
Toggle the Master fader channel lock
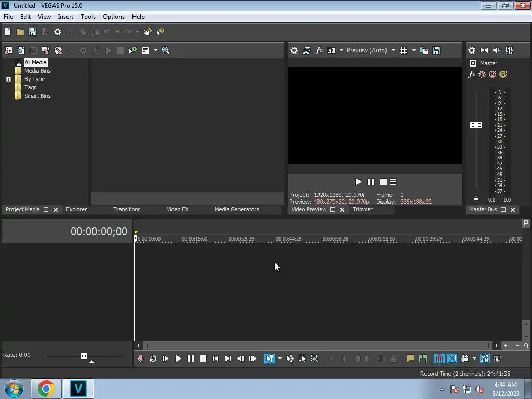pos(476,198)
